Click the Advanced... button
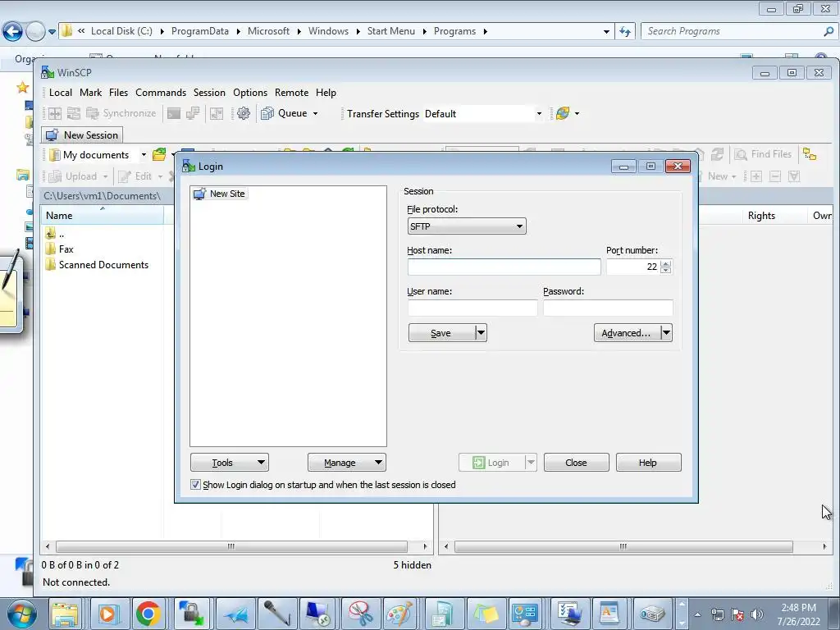This screenshot has width=840, height=630. (626, 333)
